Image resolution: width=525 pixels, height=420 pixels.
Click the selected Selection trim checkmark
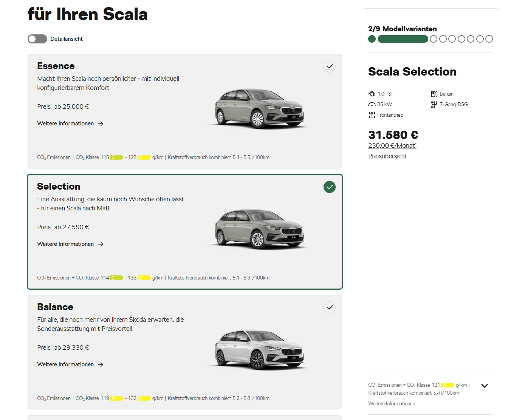pyautogui.click(x=330, y=187)
